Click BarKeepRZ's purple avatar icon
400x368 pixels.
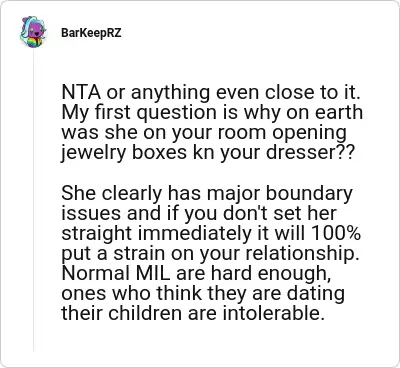pos(33,32)
